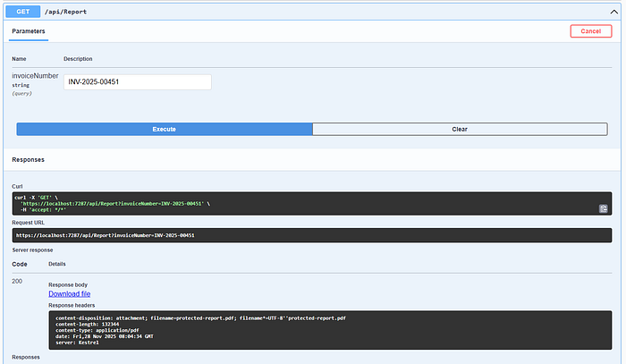Switch to the Parameters tab

pos(29,31)
